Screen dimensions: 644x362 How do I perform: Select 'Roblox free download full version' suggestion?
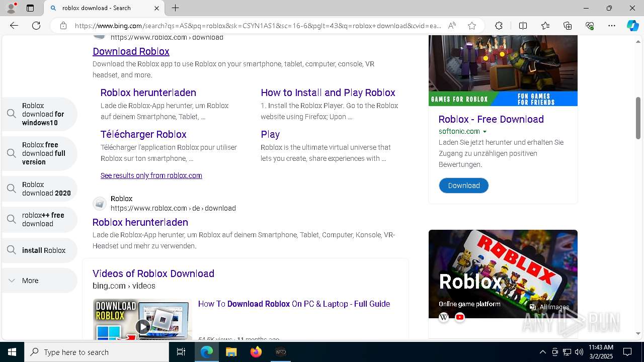40,153
